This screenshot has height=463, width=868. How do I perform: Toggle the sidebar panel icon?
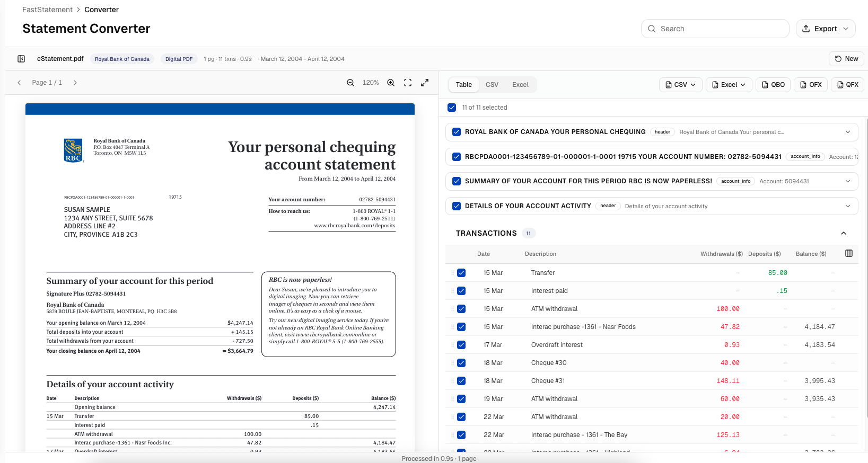pyautogui.click(x=21, y=59)
